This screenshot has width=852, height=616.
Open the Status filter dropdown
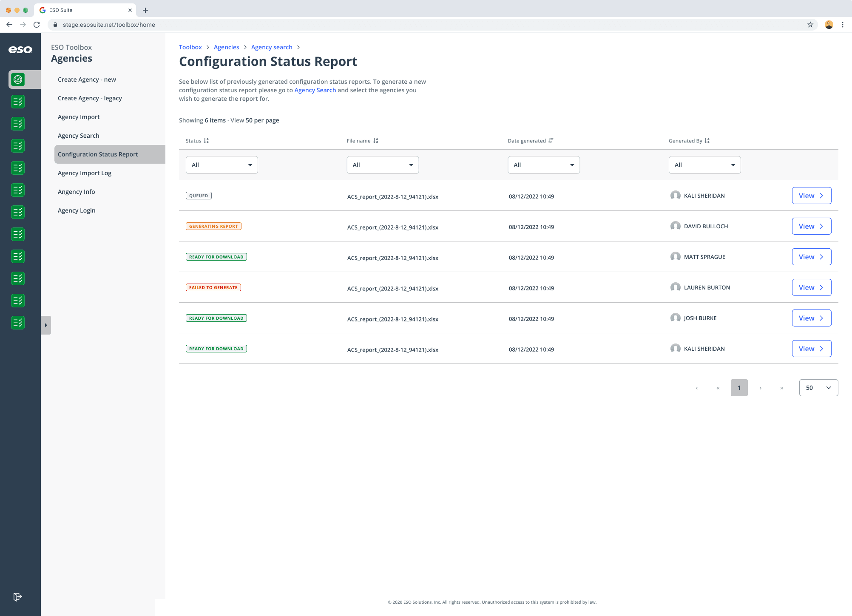(x=222, y=165)
